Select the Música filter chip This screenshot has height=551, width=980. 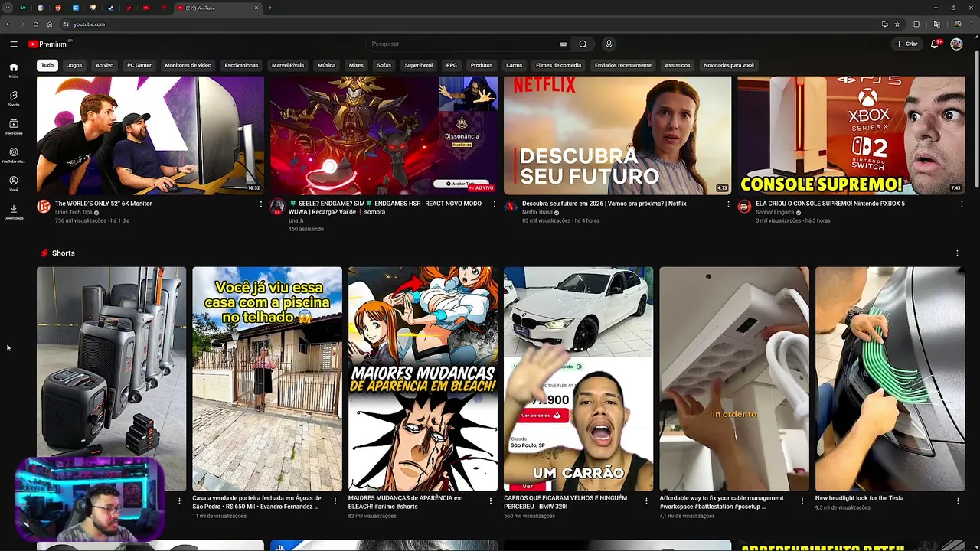click(x=326, y=65)
